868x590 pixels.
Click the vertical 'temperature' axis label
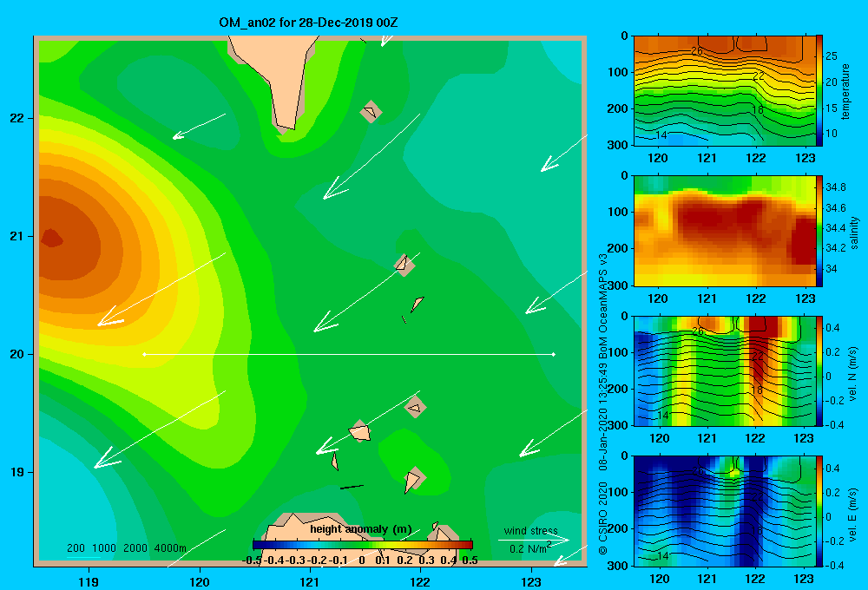845,91
